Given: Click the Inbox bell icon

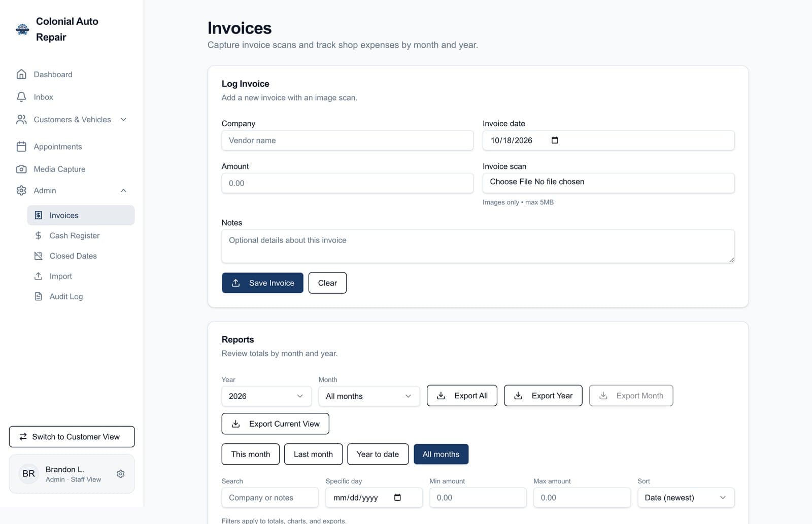Looking at the screenshot, I should coord(21,97).
